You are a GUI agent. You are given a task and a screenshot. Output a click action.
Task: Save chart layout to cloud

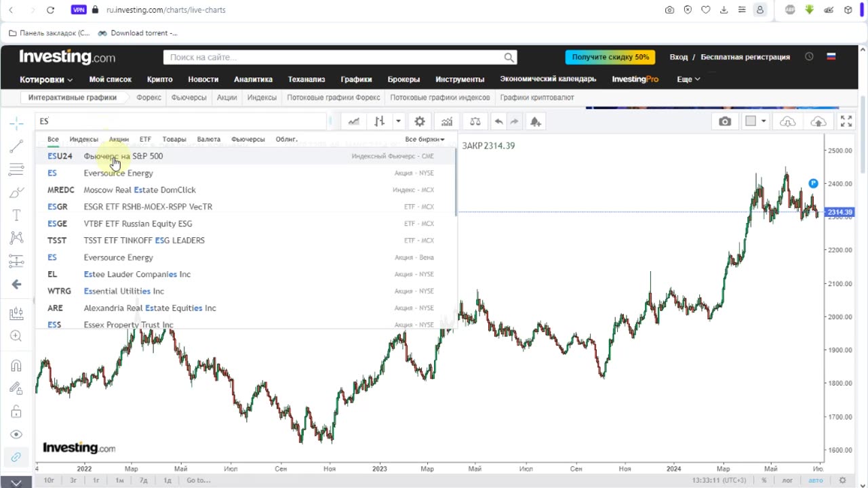(818, 121)
